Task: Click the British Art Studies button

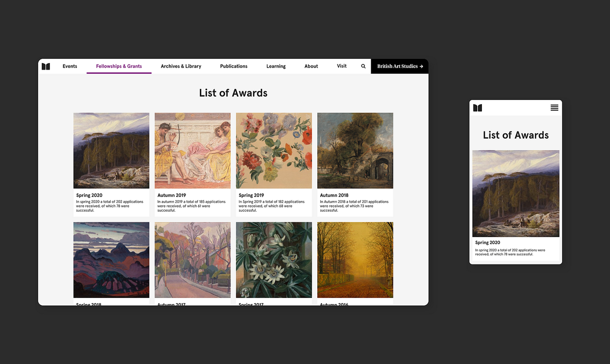Action: [400, 67]
